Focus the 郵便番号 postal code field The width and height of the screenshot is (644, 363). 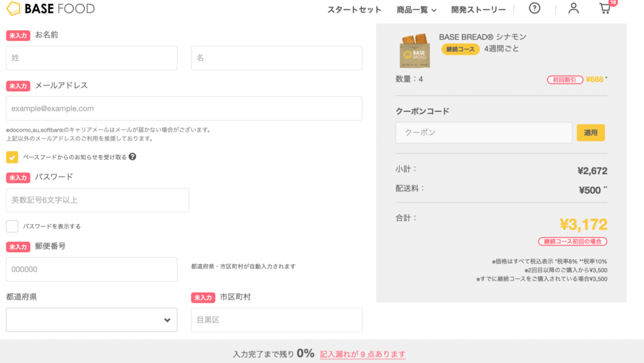(92, 269)
